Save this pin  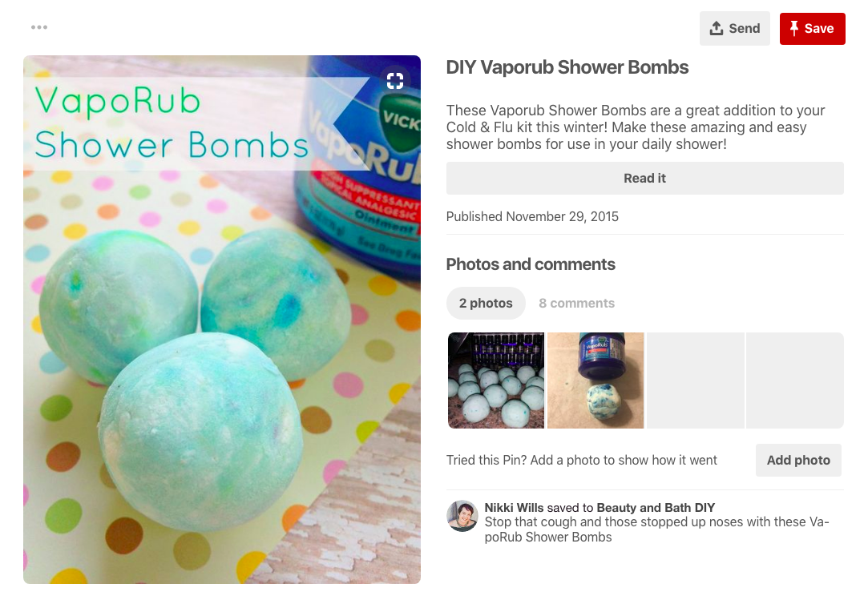pos(812,29)
